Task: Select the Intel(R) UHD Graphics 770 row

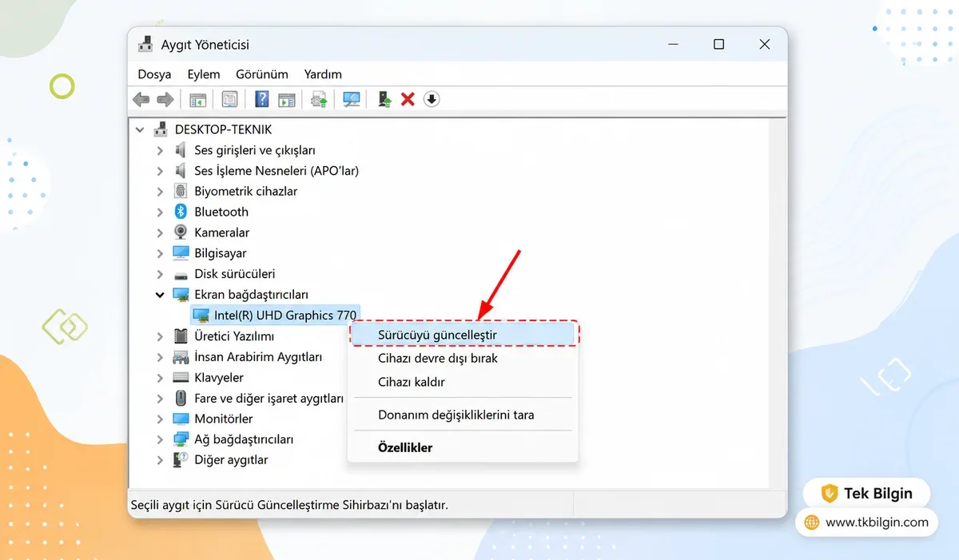Action: tap(275, 316)
